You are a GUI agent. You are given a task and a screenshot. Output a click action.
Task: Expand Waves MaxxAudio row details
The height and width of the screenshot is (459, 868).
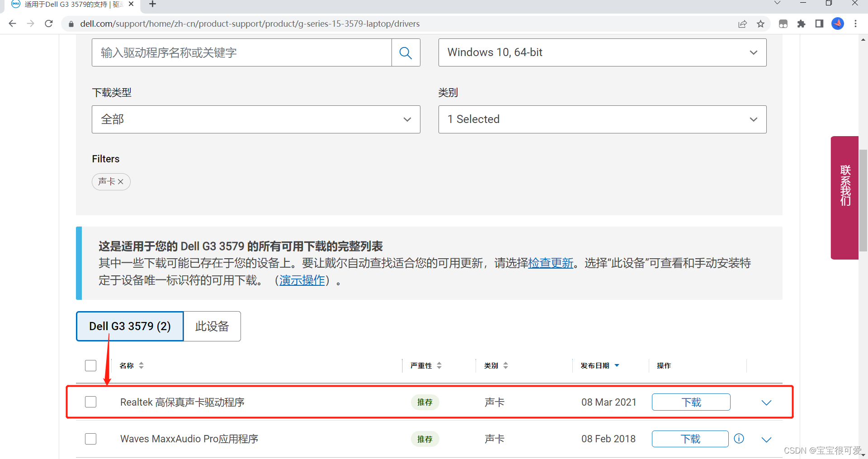pyautogui.click(x=766, y=440)
